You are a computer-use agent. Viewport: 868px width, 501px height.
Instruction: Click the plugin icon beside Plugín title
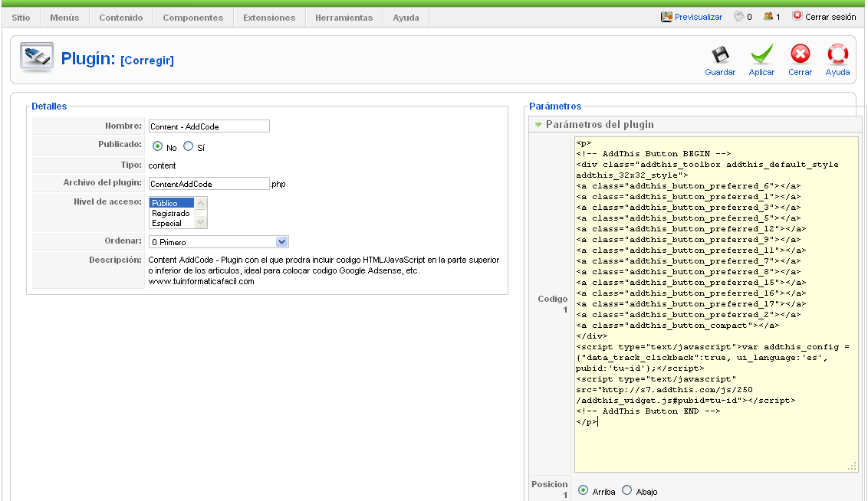point(37,57)
